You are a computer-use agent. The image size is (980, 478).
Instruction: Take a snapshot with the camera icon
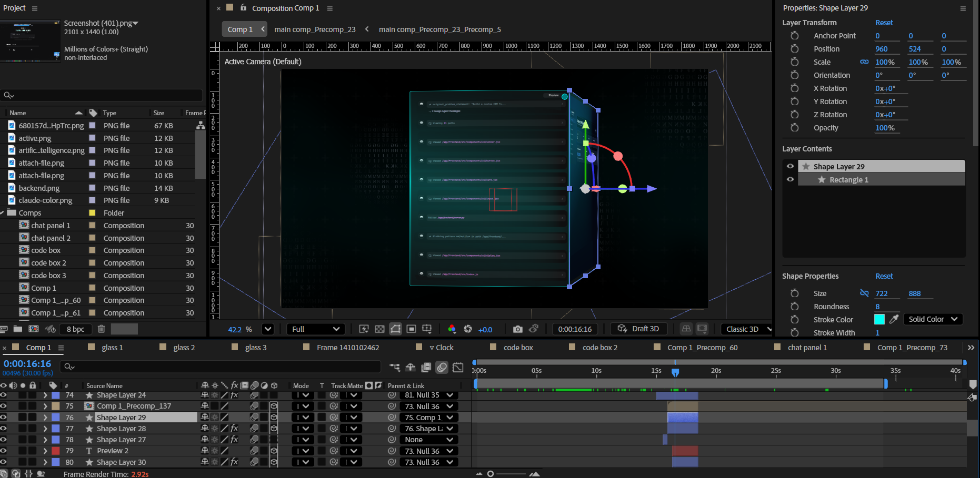(517, 329)
